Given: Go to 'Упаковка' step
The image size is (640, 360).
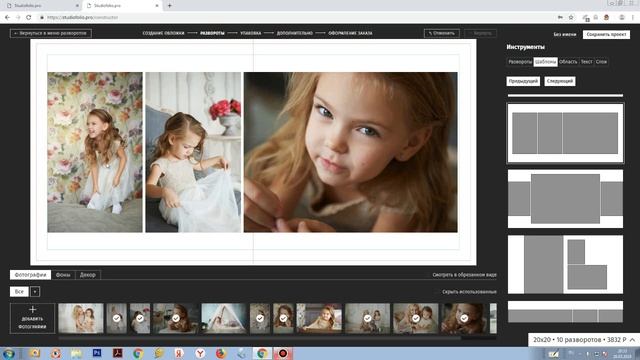Looking at the screenshot, I should tap(251, 33).
